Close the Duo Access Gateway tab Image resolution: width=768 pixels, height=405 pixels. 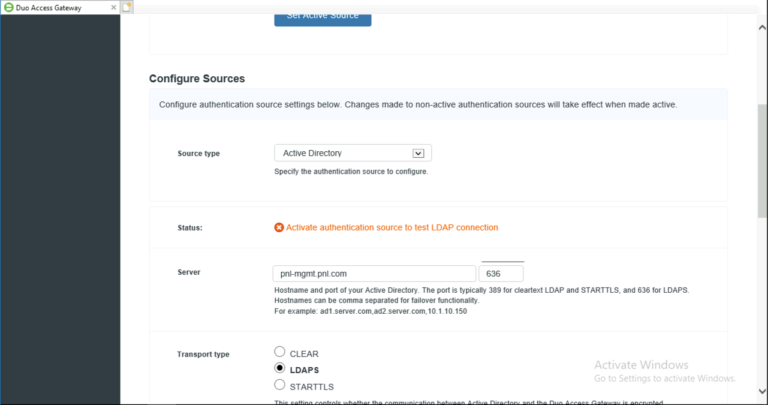pos(114,7)
